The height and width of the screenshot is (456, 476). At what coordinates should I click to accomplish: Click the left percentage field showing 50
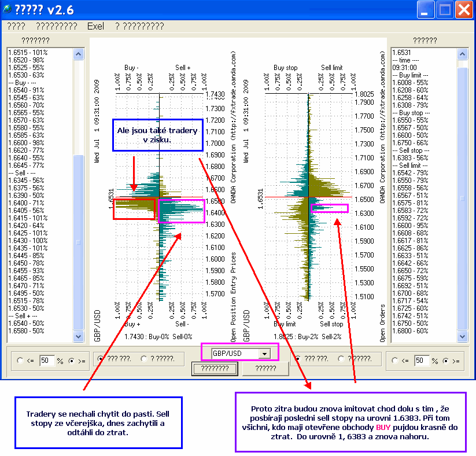(x=46, y=361)
